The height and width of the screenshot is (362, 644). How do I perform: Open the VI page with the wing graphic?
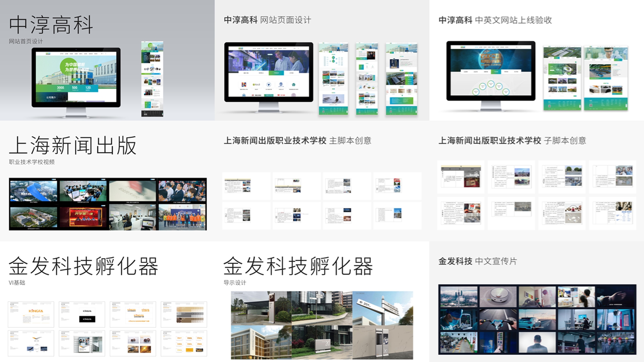pyautogui.click(x=31, y=343)
